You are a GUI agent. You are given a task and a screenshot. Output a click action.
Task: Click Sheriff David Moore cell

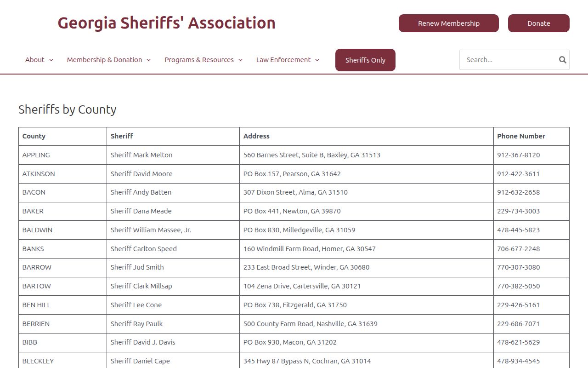[173, 174]
